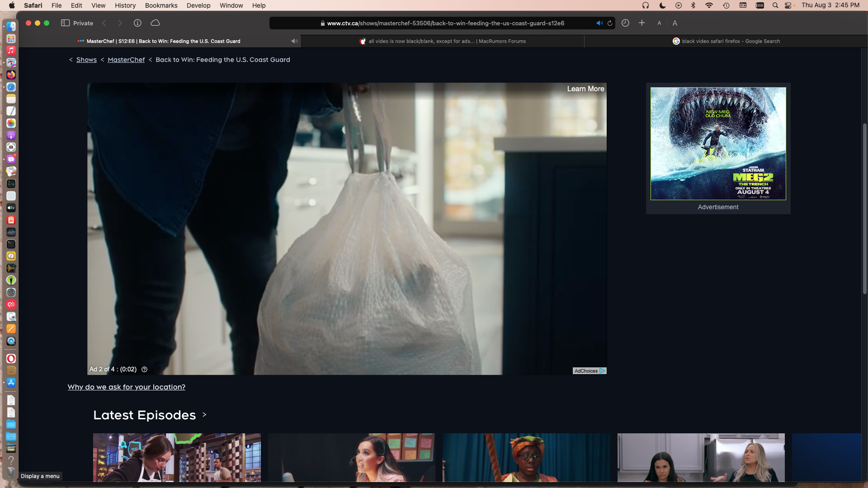The width and height of the screenshot is (868, 488).
Task: Open the MasterChef breadcrumb link
Action: [x=126, y=60]
